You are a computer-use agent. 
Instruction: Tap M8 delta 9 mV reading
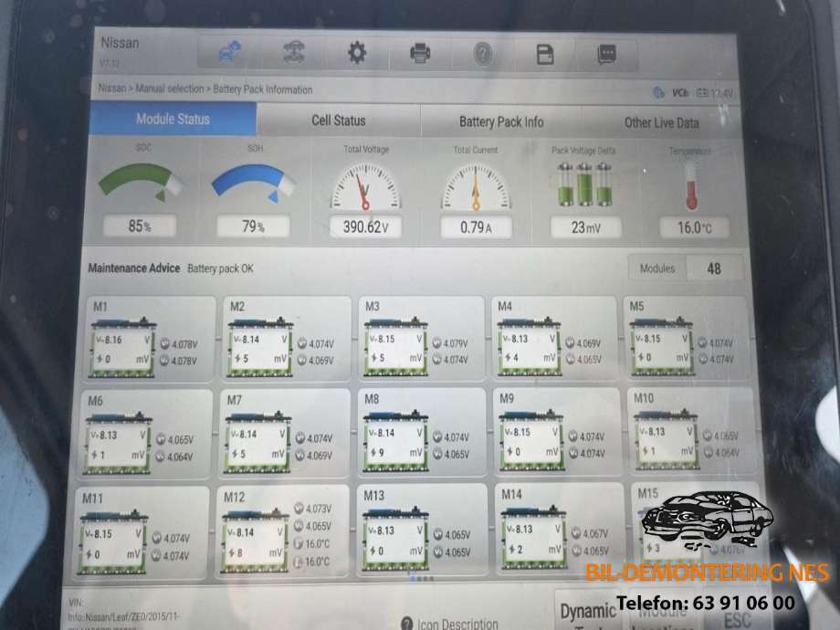[395, 452]
